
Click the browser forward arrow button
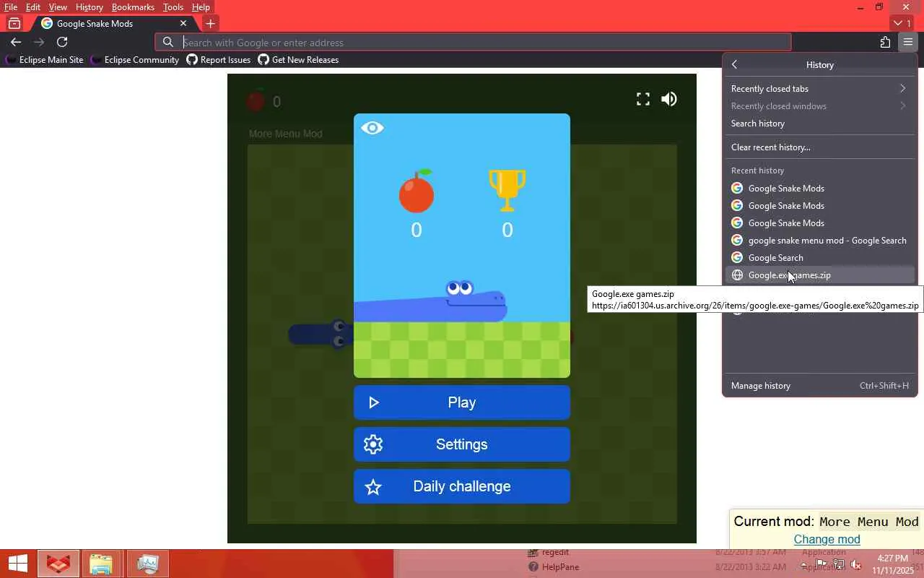pyautogui.click(x=39, y=42)
